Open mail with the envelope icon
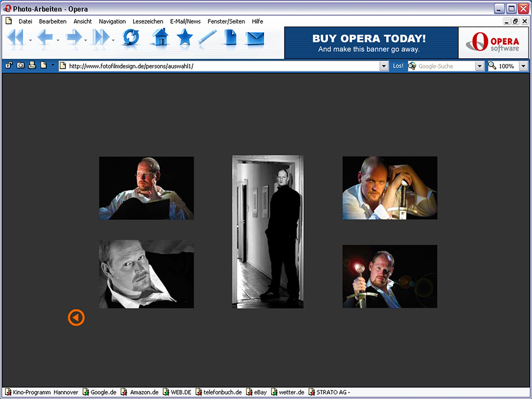The width and height of the screenshot is (532, 399). (x=256, y=38)
